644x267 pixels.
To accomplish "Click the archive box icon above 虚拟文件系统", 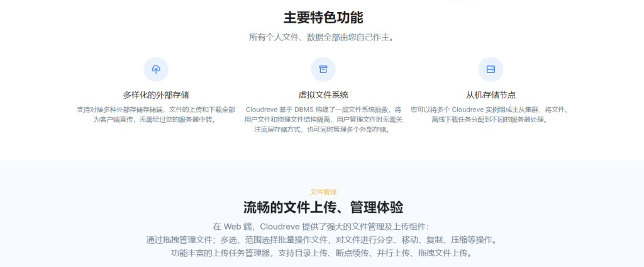I will 323,69.
